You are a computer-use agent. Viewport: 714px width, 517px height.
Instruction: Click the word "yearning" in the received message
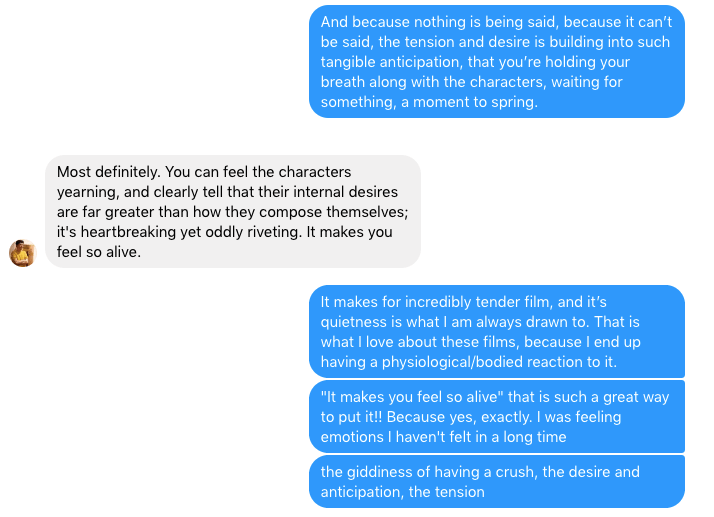(87, 191)
